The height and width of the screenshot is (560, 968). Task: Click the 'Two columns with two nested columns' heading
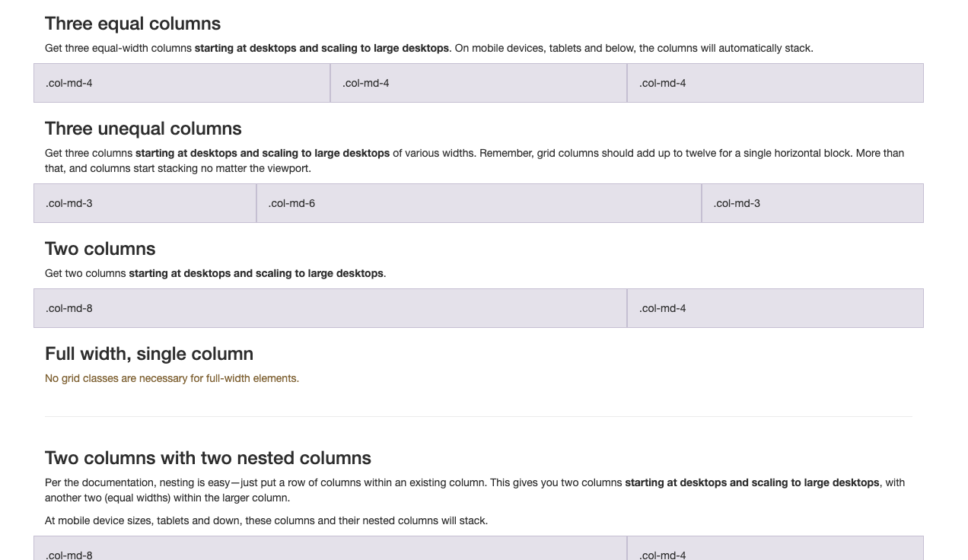[x=208, y=458]
